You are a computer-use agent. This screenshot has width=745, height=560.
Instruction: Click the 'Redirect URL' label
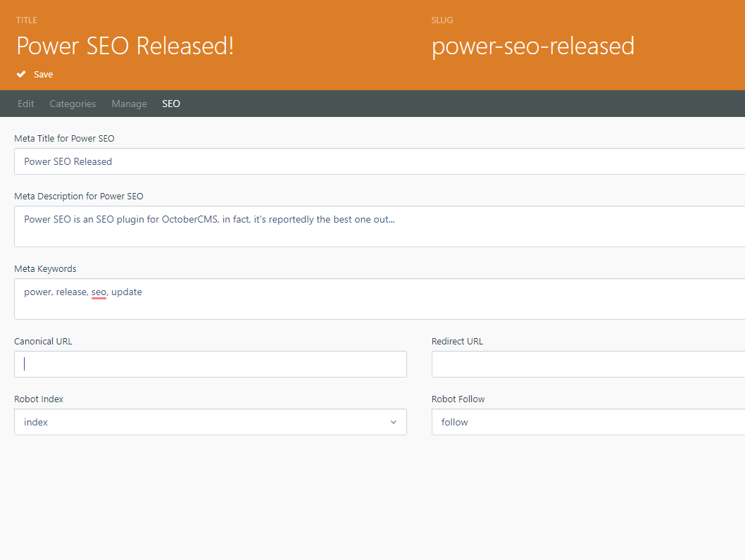457,342
